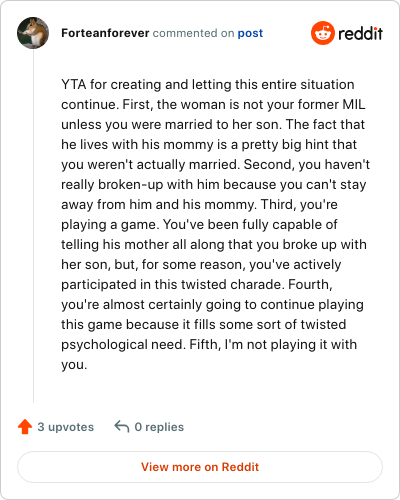Click the line beginning "playing a game"
Viewport: 400px width, 500px height.
point(199,225)
